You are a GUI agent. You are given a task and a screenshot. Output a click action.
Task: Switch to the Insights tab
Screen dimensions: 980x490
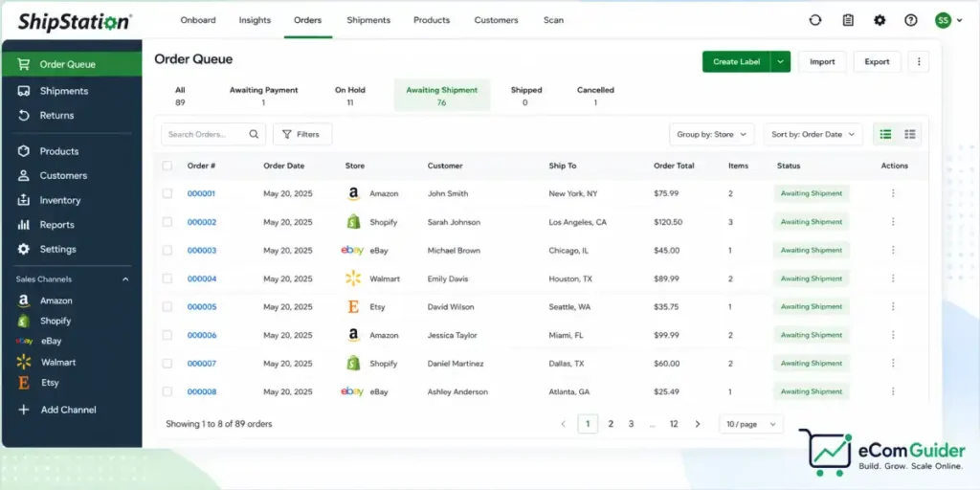(255, 20)
